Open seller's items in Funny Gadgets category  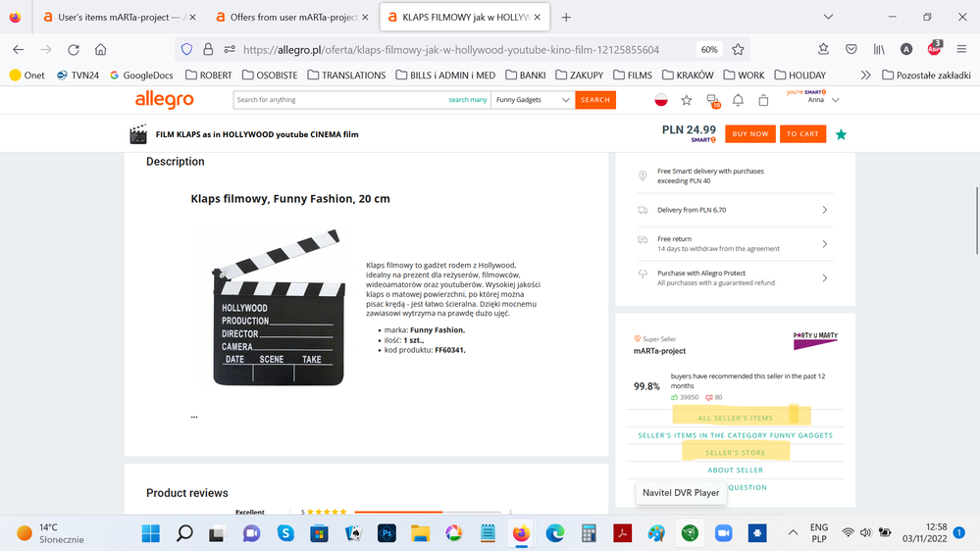(x=735, y=435)
